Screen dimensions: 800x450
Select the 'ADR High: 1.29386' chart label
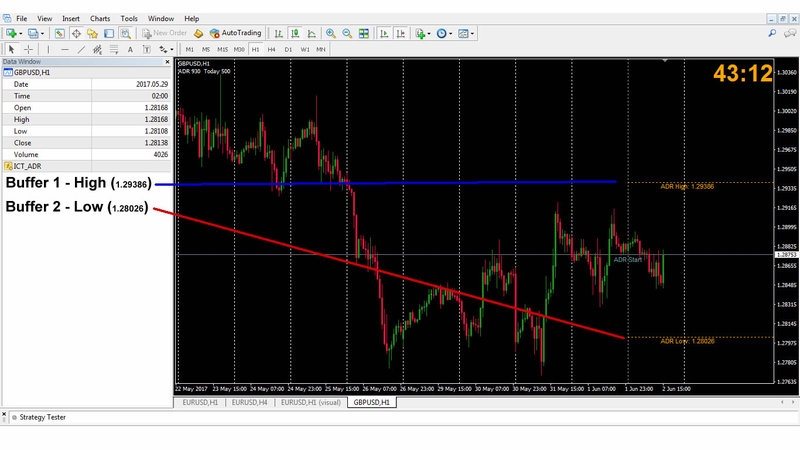pos(687,187)
